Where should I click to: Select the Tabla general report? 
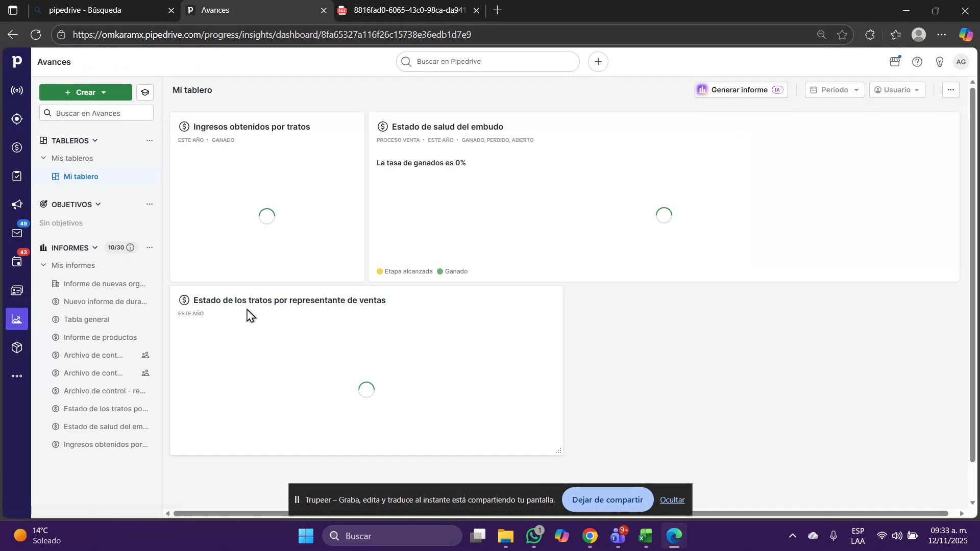(x=87, y=319)
